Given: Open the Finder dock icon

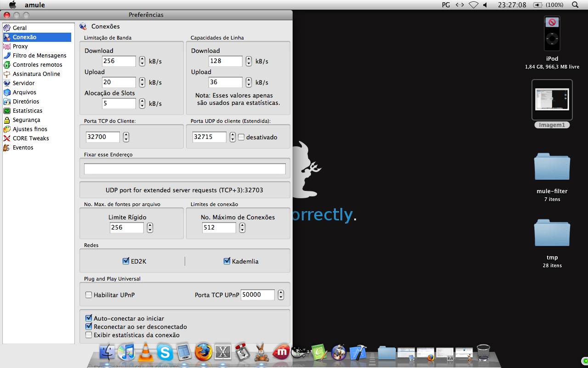Looking at the screenshot, I should [107, 353].
